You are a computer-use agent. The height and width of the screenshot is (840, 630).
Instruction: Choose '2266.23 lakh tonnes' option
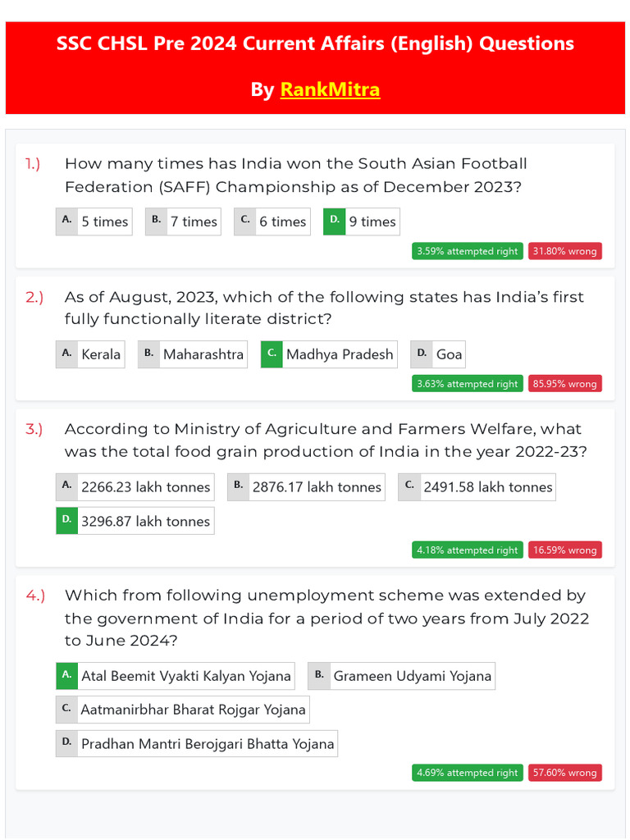[x=135, y=487]
